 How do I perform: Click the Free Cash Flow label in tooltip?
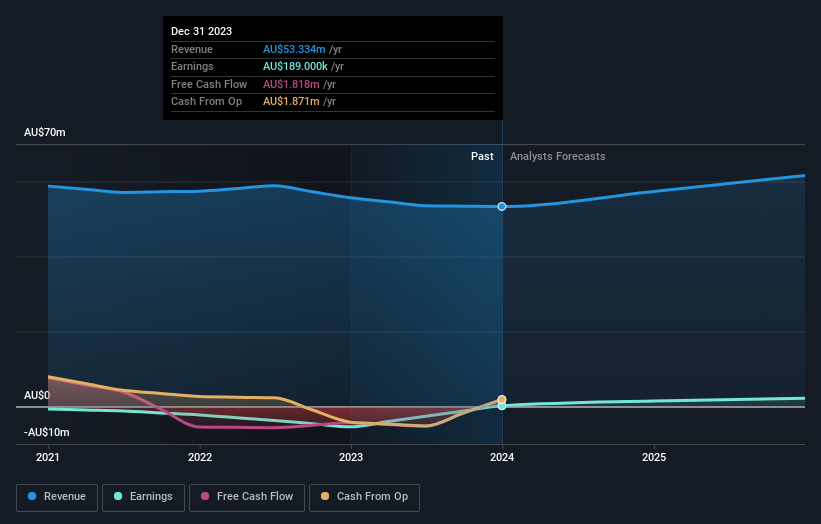pyautogui.click(x=209, y=84)
